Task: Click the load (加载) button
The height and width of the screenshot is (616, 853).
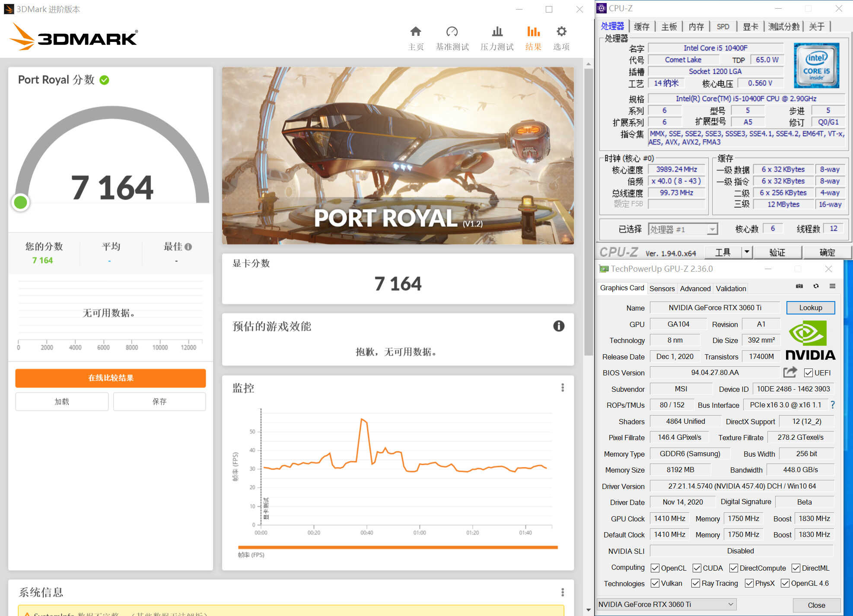Action: coord(62,401)
